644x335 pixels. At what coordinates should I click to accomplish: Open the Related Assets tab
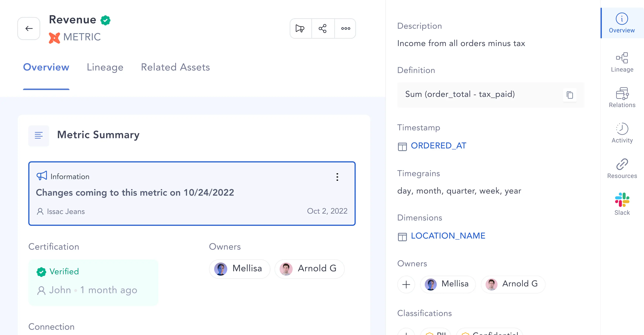[176, 67]
